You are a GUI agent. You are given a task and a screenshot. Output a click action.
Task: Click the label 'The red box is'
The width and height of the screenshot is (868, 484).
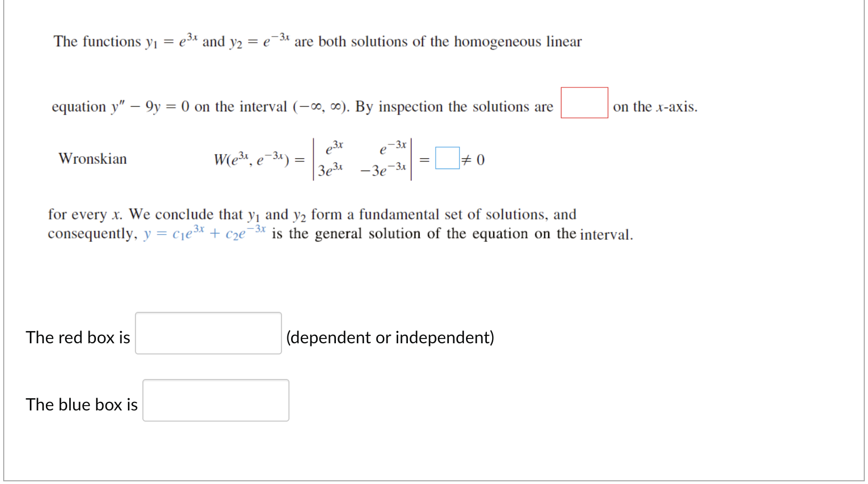[78, 337]
